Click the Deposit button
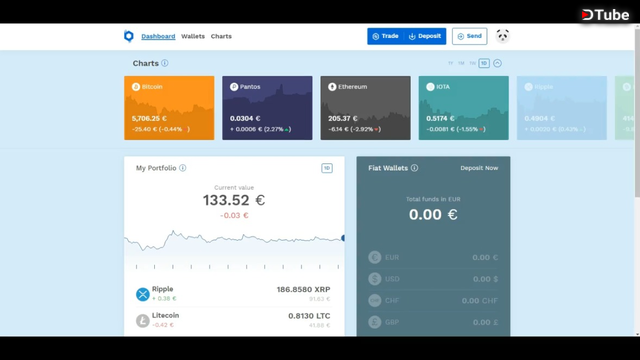The width and height of the screenshot is (640, 360). click(x=425, y=36)
